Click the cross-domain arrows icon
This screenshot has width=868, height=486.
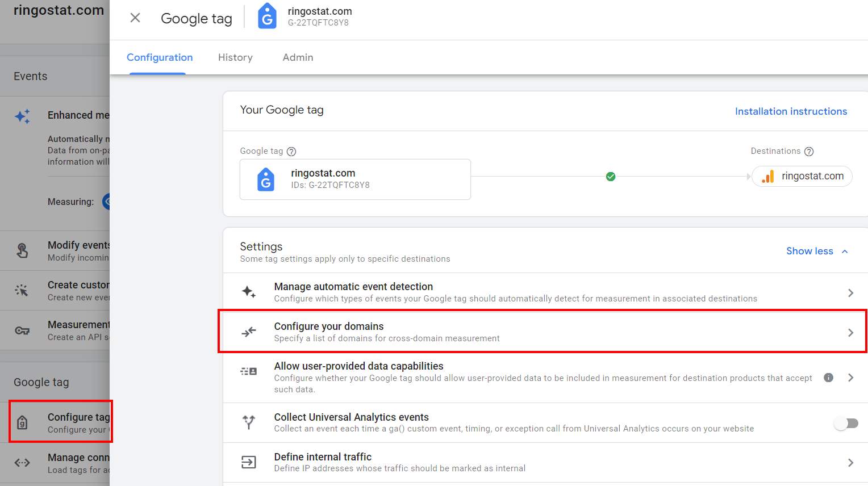pos(249,332)
